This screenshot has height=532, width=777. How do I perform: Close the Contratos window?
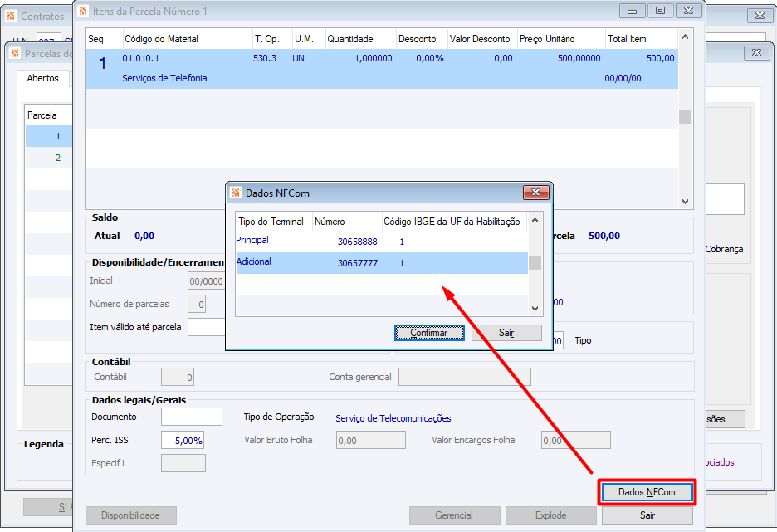(x=760, y=16)
